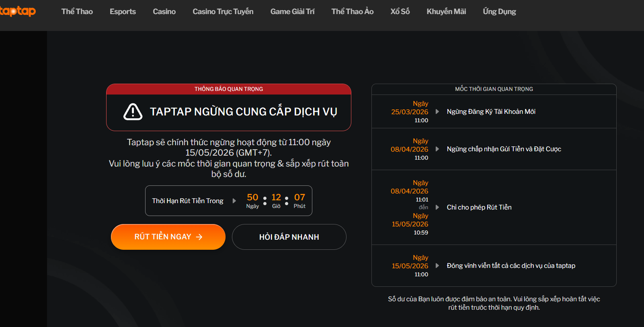Click the triangle after Thời Hạn Rút Tiền Trong
This screenshot has width=644, height=327.
(x=234, y=201)
